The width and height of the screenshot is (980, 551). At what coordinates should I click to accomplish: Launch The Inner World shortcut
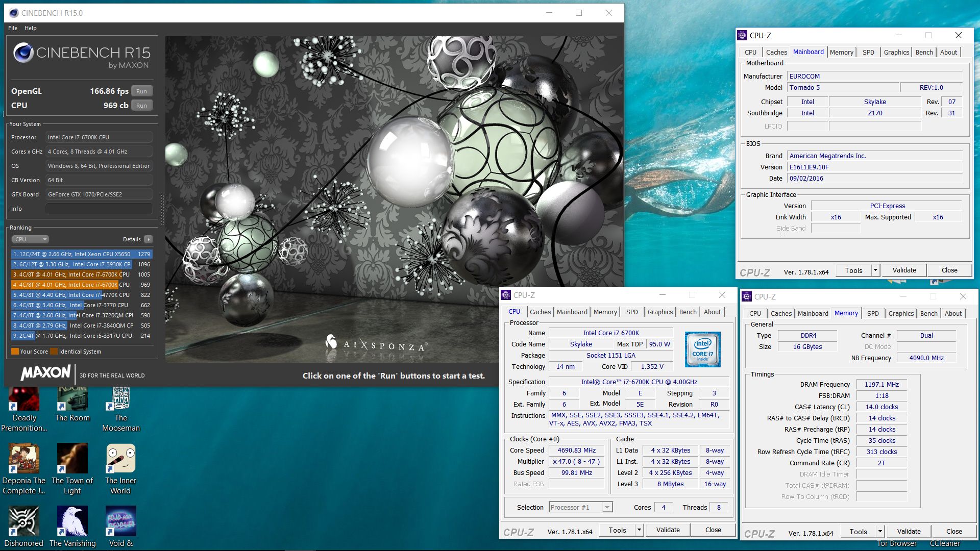121,469
